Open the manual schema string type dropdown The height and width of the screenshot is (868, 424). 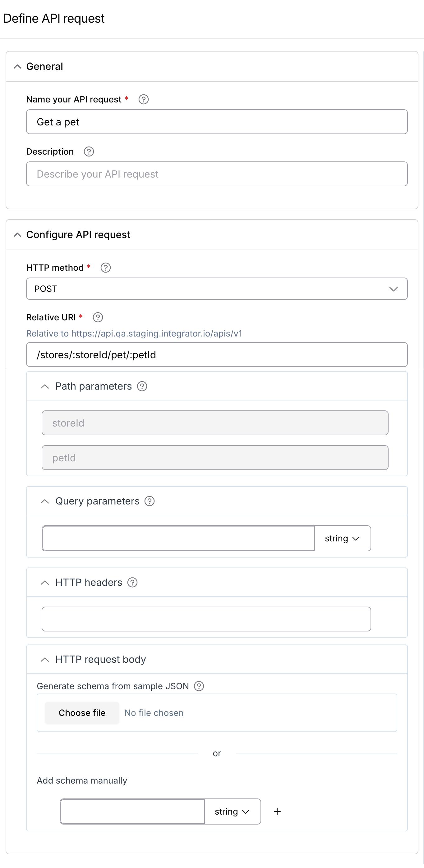pos(232,811)
